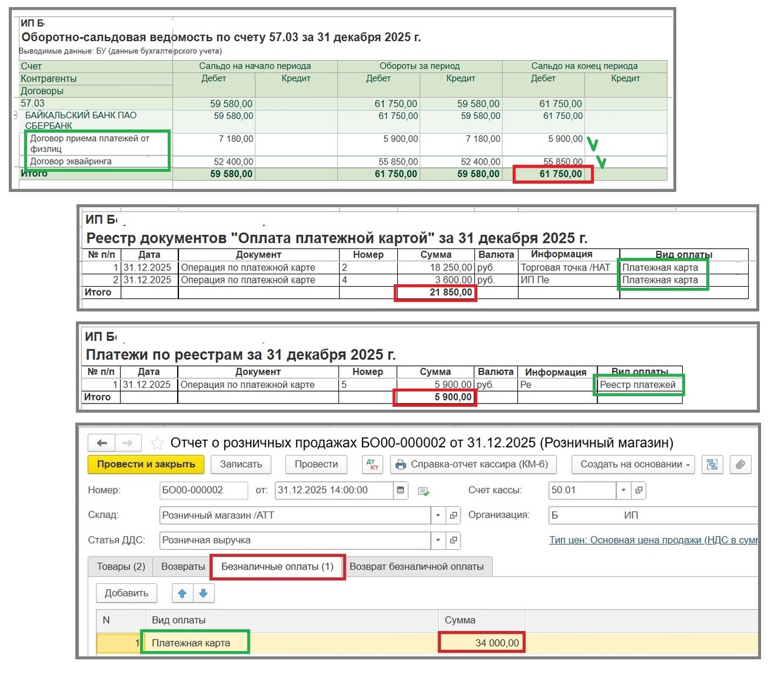The height and width of the screenshot is (674, 784).
Task: Click the Обороты за период column header
Action: pos(419,66)
